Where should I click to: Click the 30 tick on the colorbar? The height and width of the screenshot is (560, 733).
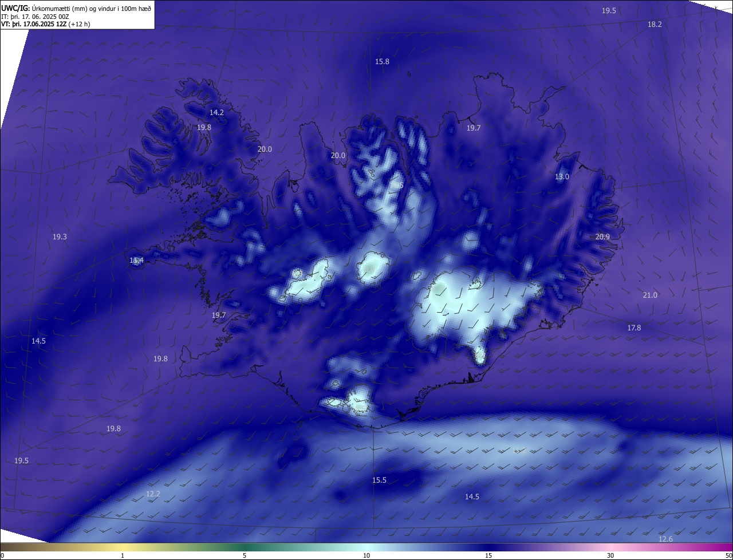point(610,555)
